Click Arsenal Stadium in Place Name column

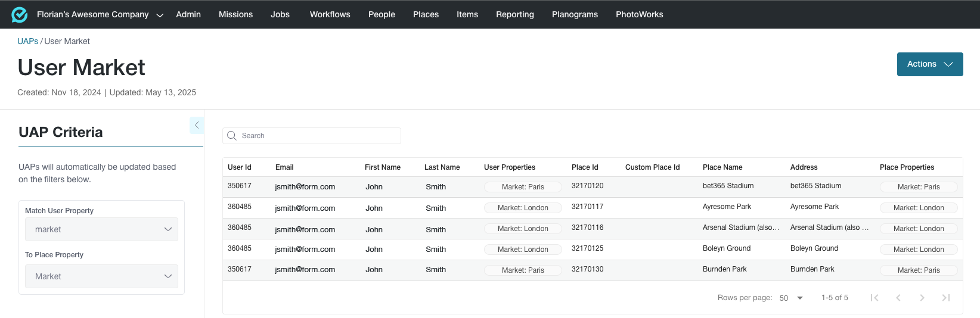click(741, 227)
